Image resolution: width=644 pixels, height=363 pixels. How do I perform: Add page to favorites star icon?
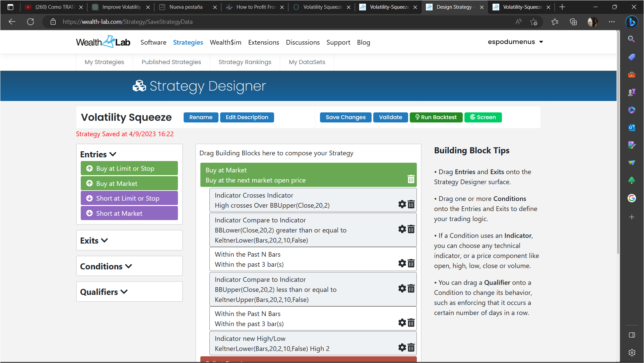click(533, 22)
